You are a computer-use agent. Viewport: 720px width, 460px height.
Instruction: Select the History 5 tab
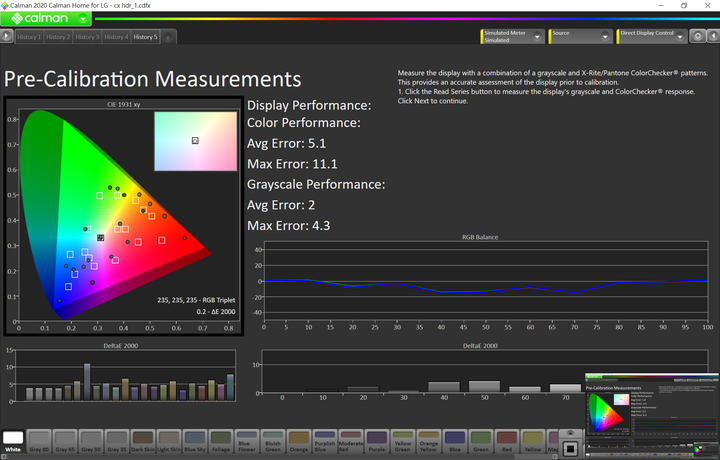[x=145, y=37]
